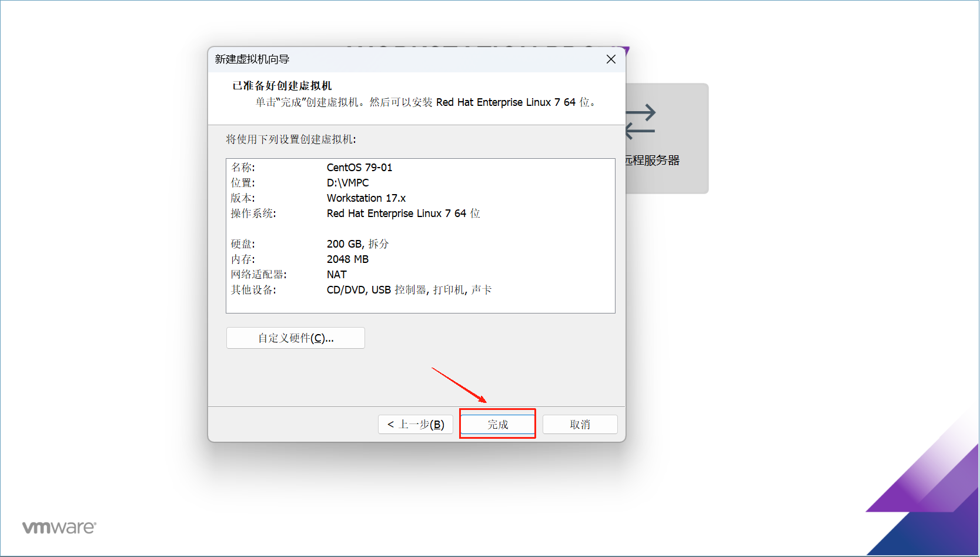The width and height of the screenshot is (980, 557).
Task: Click Red Hat Enterprise Linux 7 64 位 in list
Action: point(403,214)
